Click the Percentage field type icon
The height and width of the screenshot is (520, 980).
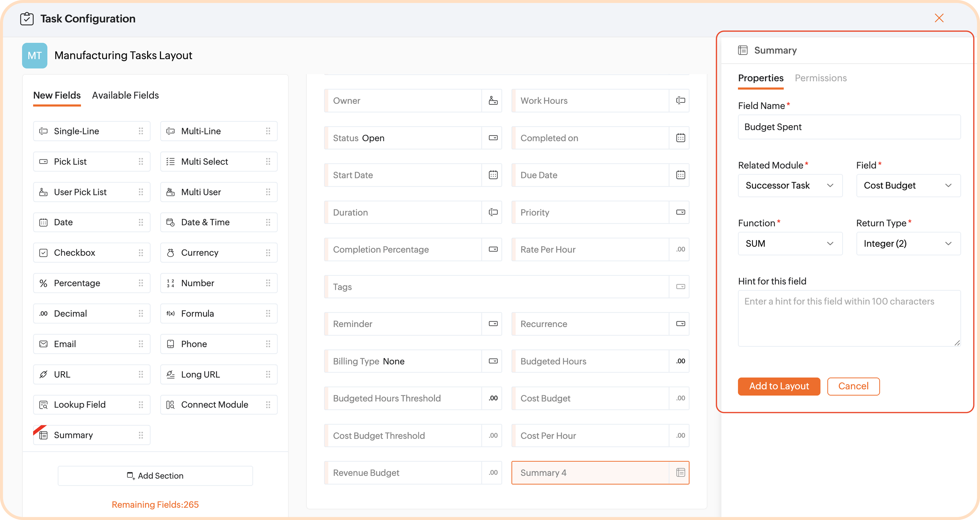43,283
